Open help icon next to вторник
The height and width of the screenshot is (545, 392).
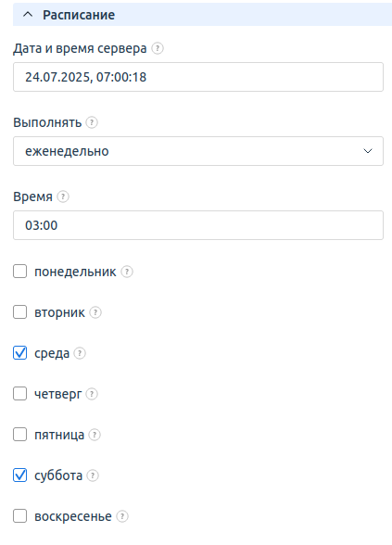[x=95, y=312]
